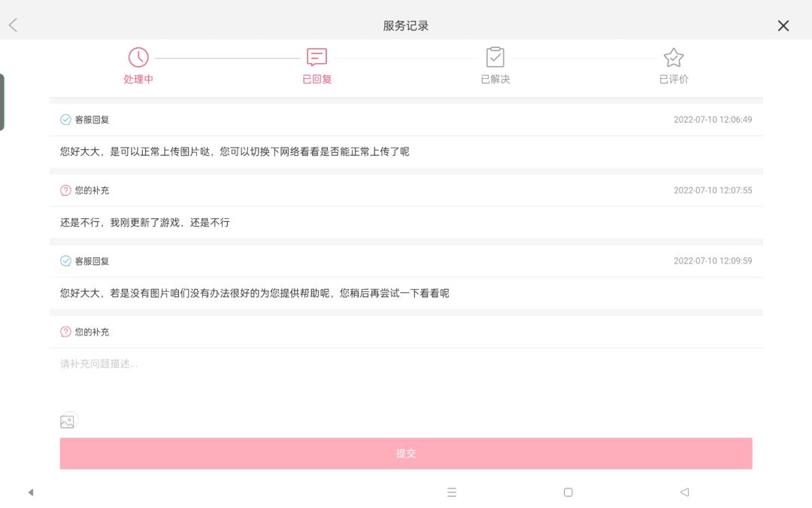Click first 客服回复 checkmark icon
Screen dimensions: 812x508
[65, 120]
